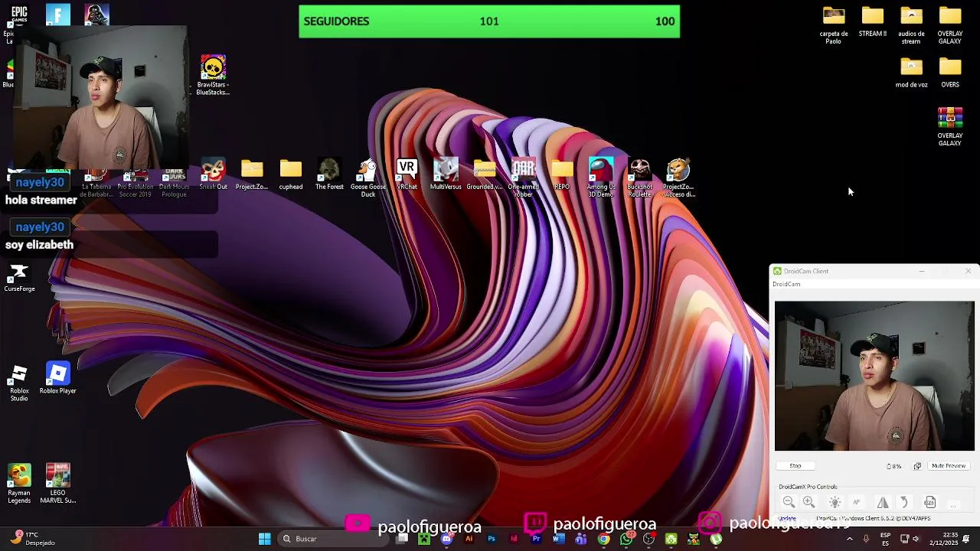Open the clock showing 22:35
Viewport: 980px width, 551px height.
[x=943, y=539]
